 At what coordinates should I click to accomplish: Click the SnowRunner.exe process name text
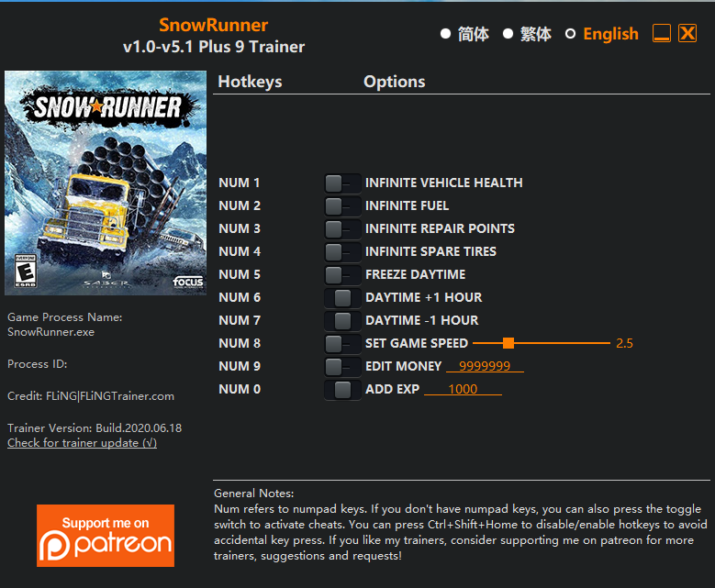[51, 332]
